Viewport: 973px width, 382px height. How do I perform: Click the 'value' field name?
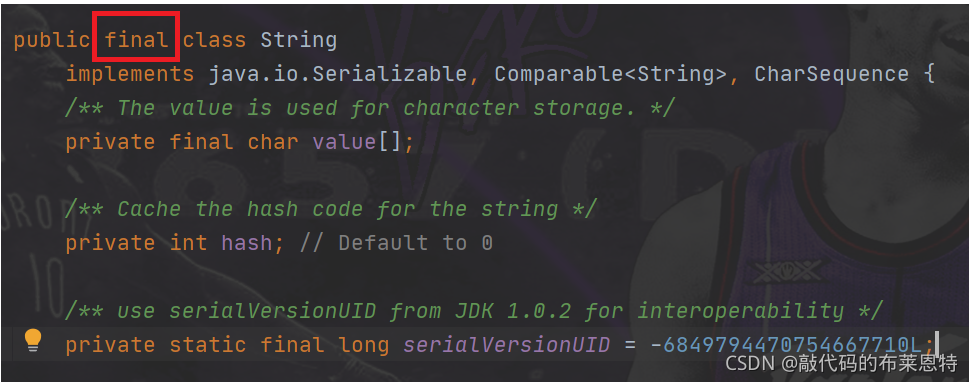[344, 142]
